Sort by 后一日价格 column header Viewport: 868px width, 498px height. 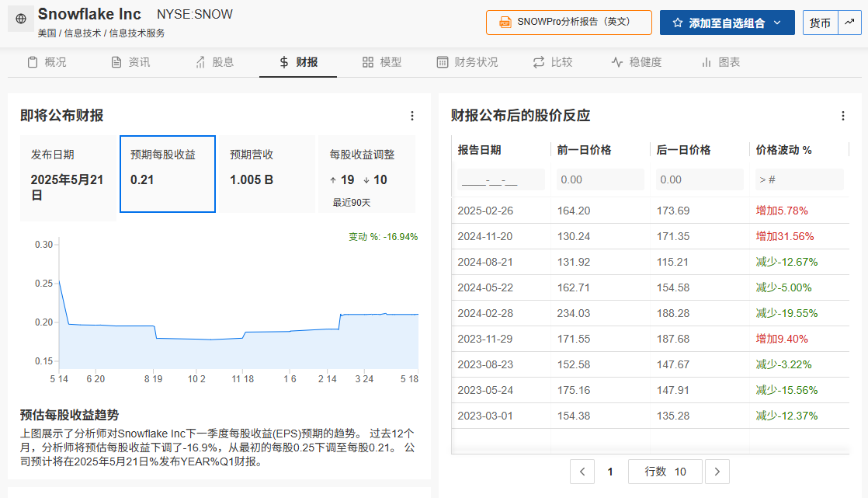683,150
